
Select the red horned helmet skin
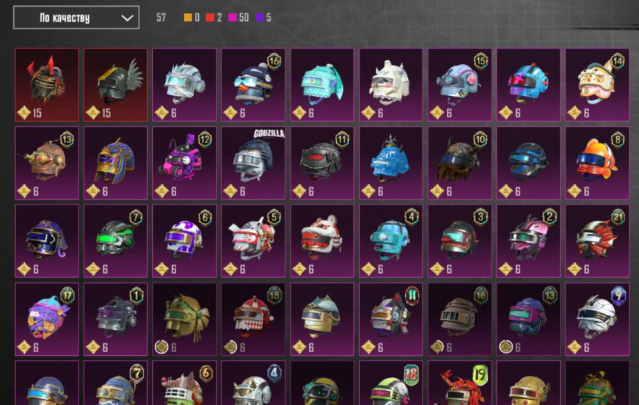coord(47,85)
